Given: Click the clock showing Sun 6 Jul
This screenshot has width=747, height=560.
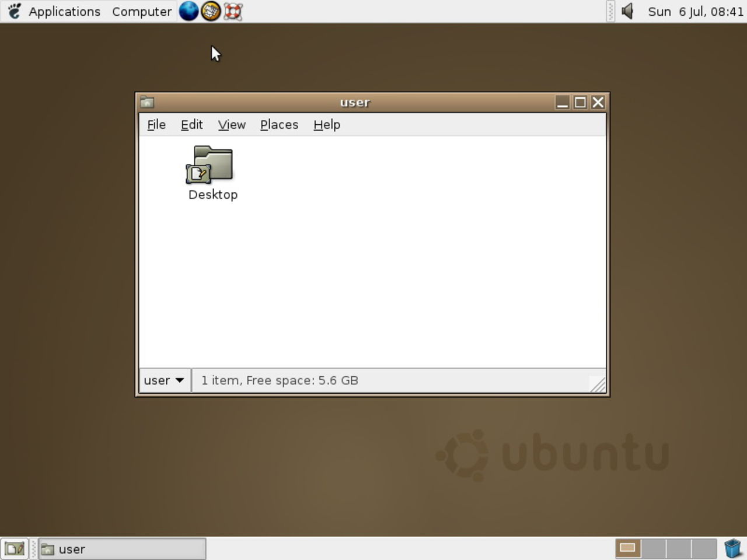Looking at the screenshot, I should pyautogui.click(x=694, y=11).
